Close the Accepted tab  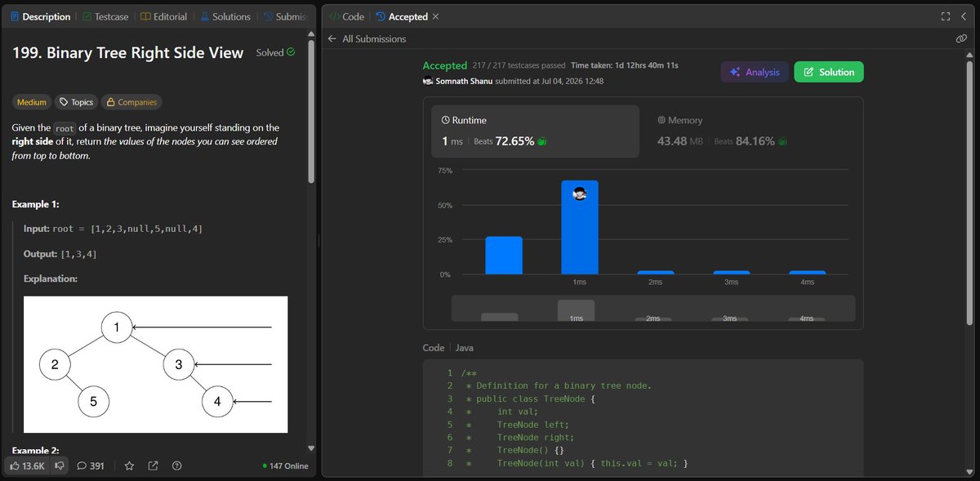435,16
